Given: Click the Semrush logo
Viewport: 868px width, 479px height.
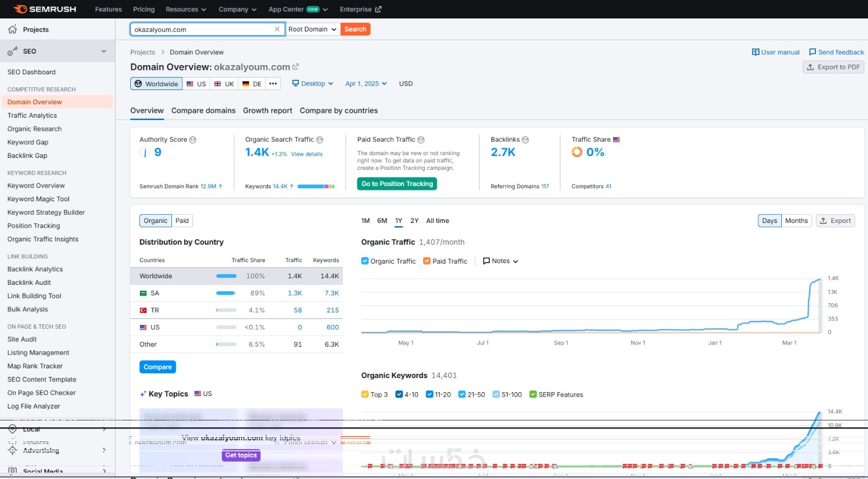Looking at the screenshot, I should 44,9.
